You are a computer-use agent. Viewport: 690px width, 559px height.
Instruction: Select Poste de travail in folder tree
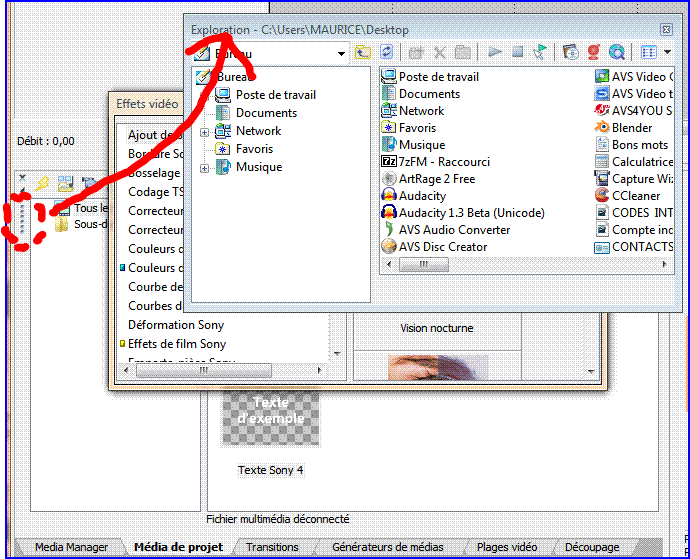[x=276, y=95]
